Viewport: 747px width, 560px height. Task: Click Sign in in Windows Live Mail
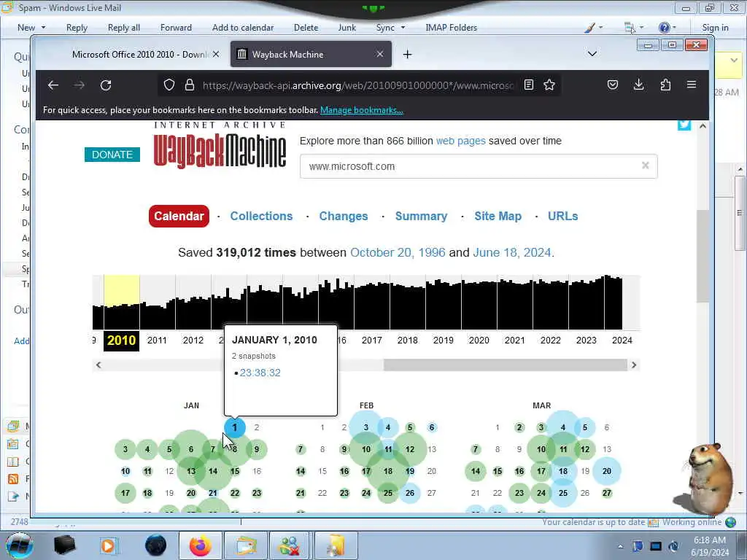point(715,28)
